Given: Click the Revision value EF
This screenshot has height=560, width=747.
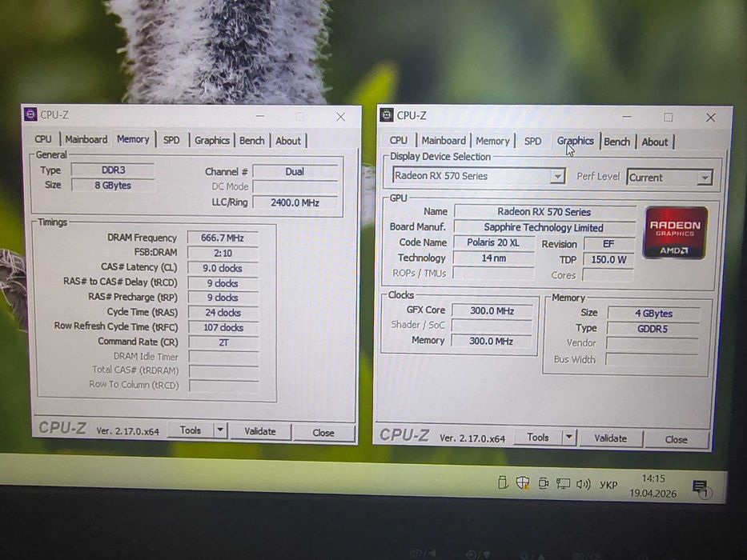Looking at the screenshot, I should coord(608,244).
